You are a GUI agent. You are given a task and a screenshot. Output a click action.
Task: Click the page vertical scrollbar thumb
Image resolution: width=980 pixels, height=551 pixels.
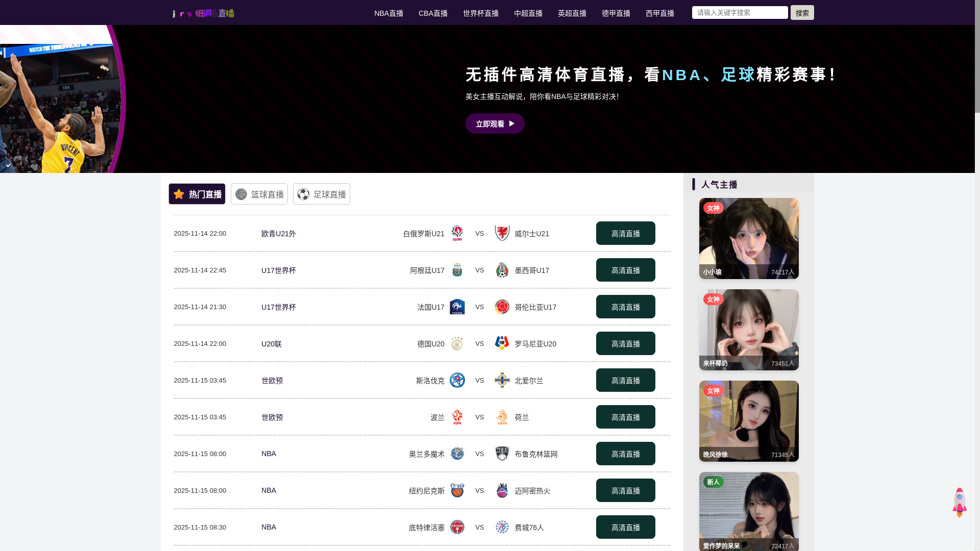(977, 56)
